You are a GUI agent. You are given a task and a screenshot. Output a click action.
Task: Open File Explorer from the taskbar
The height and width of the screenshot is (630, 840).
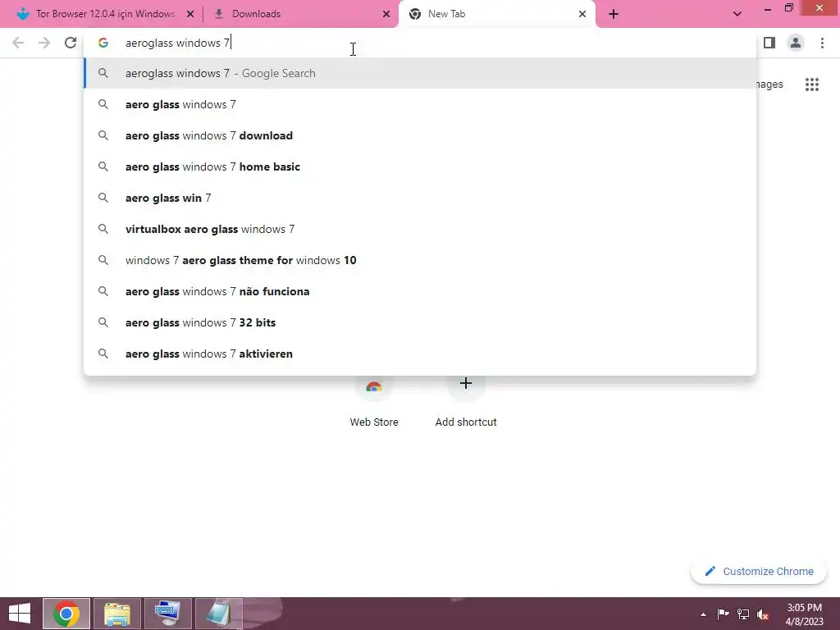point(117,614)
